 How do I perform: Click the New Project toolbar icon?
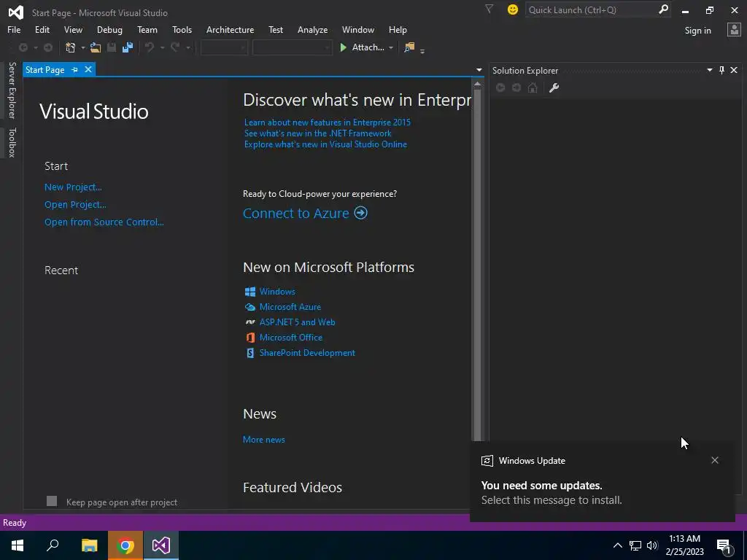point(71,47)
